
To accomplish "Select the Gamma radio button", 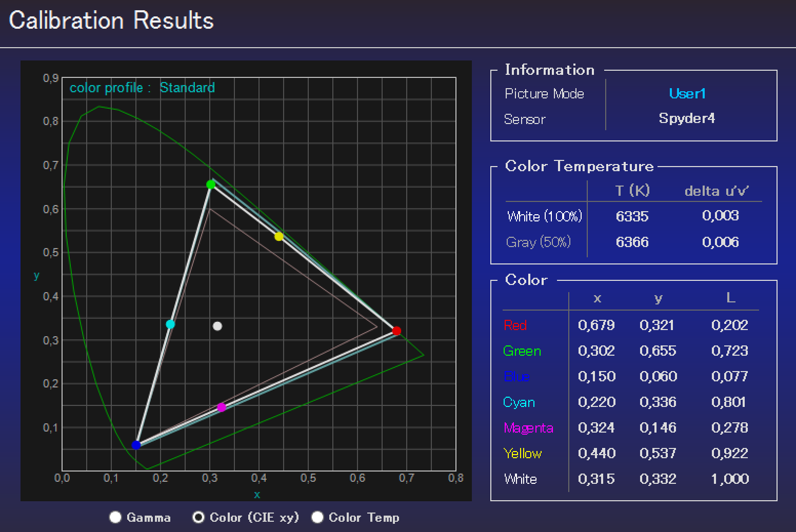I will 115,517.
